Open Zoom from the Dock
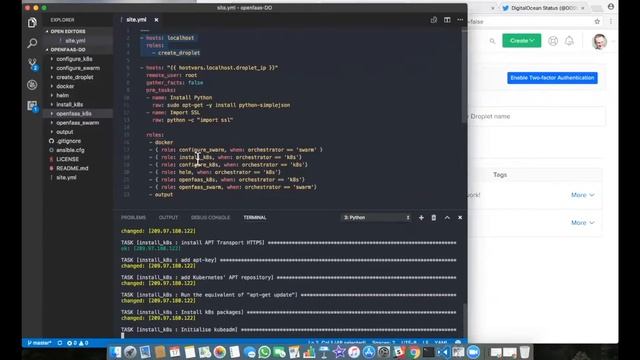Screen dimensions: 640x360 473,352
